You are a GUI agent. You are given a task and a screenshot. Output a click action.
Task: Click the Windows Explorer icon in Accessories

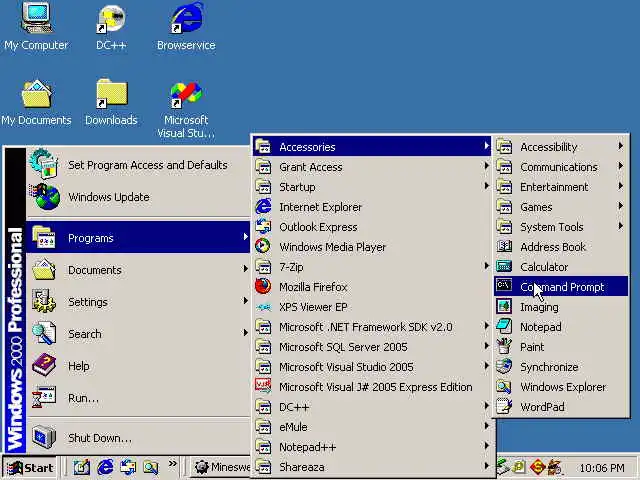click(x=504, y=386)
